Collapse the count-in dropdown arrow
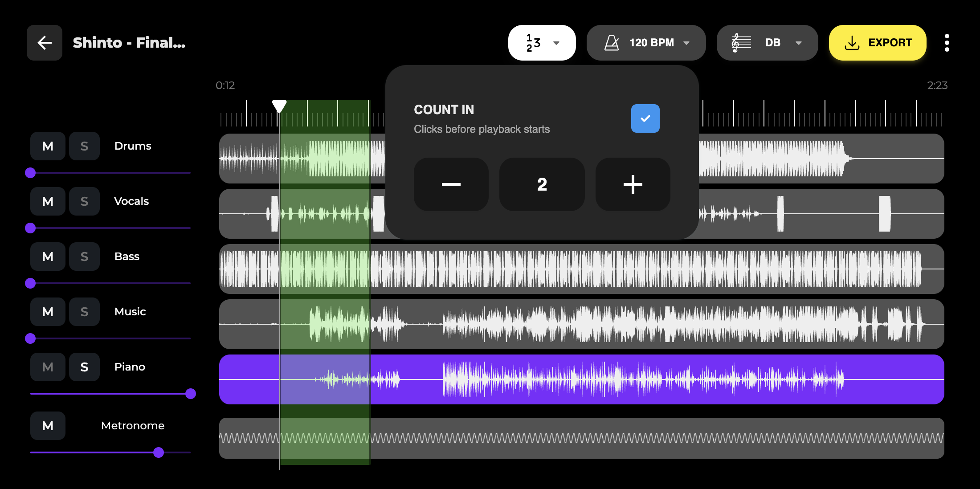Viewport: 980px width, 489px height. click(x=556, y=43)
